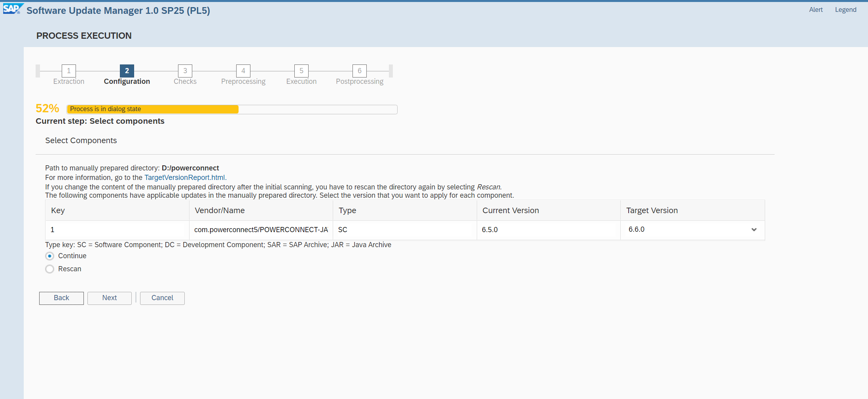The image size is (868, 399).
Task: Open the Legend menu
Action: coord(845,10)
